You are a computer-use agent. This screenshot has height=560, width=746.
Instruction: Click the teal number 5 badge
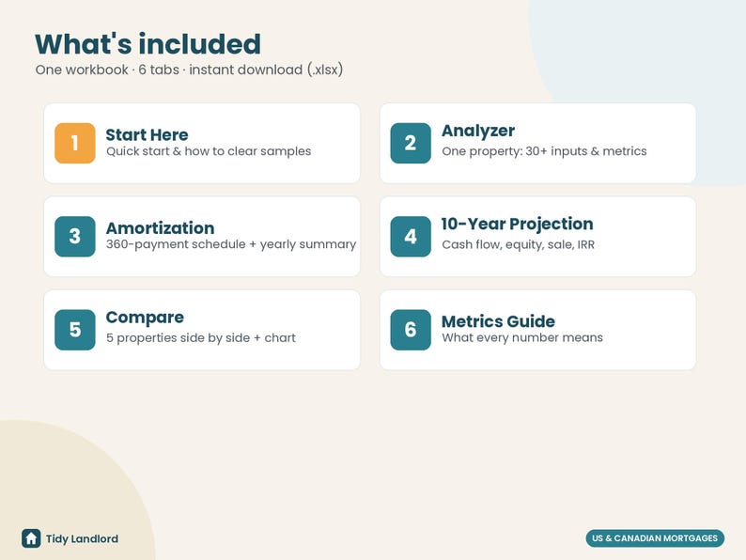point(75,330)
